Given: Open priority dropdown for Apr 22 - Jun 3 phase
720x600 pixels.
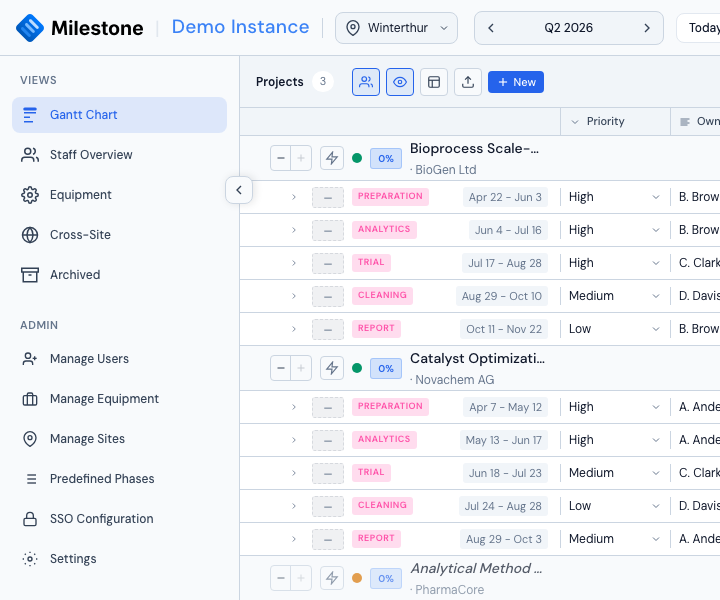Looking at the screenshot, I should pos(614,197).
